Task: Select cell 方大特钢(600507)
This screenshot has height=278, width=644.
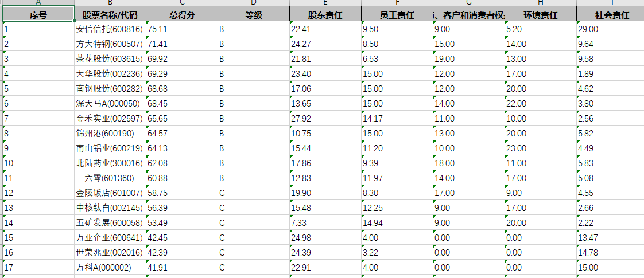Action: (110, 44)
